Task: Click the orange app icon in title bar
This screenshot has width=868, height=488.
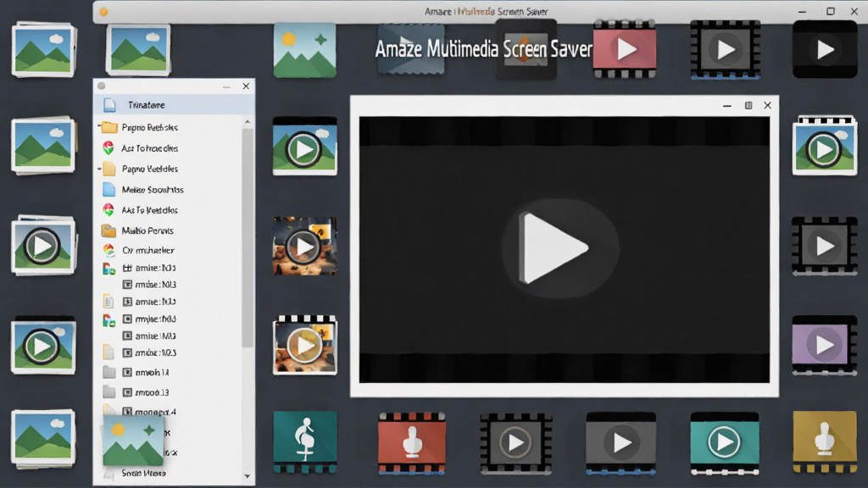Action: (103, 11)
